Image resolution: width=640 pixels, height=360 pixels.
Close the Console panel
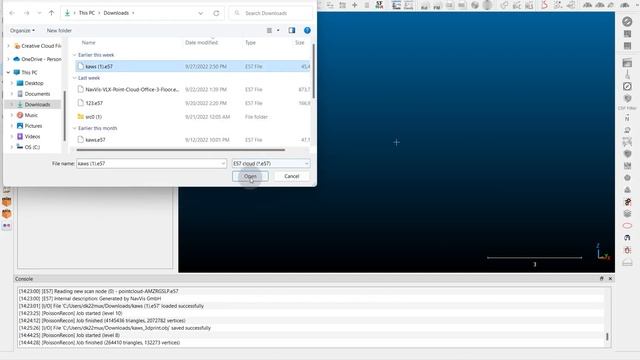click(610, 278)
